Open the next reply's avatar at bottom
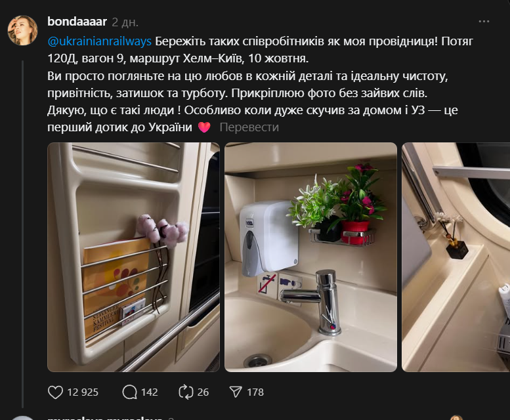 (x=23, y=418)
